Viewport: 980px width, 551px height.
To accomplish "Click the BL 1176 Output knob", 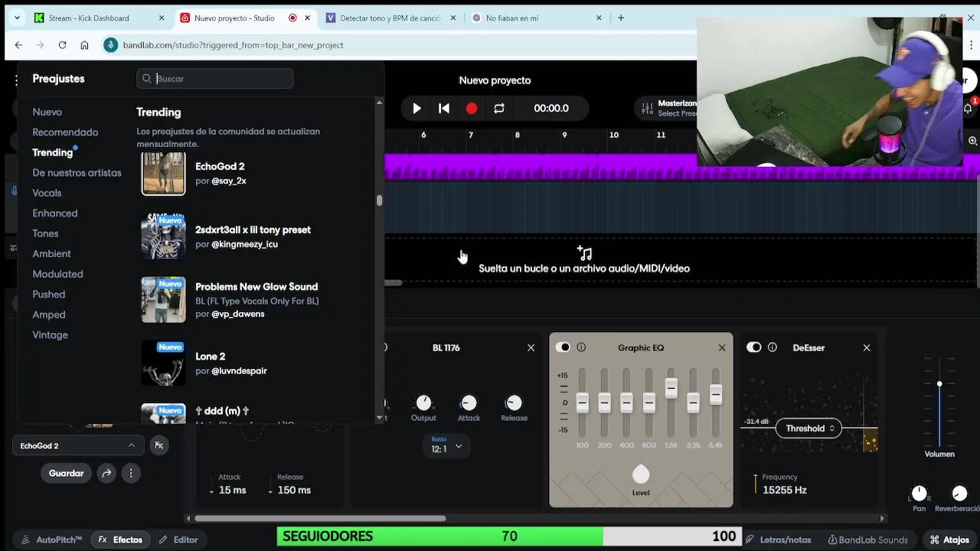I will 423,403.
